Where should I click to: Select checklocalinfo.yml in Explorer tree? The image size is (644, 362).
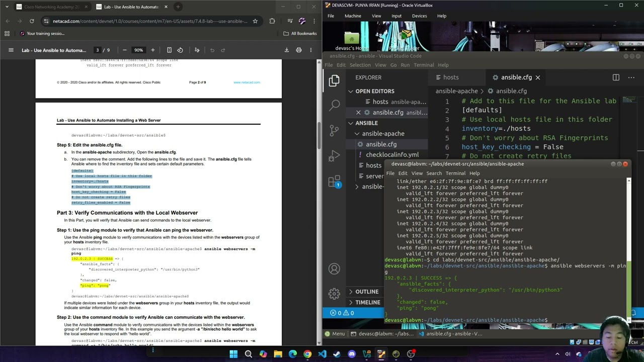point(392,155)
